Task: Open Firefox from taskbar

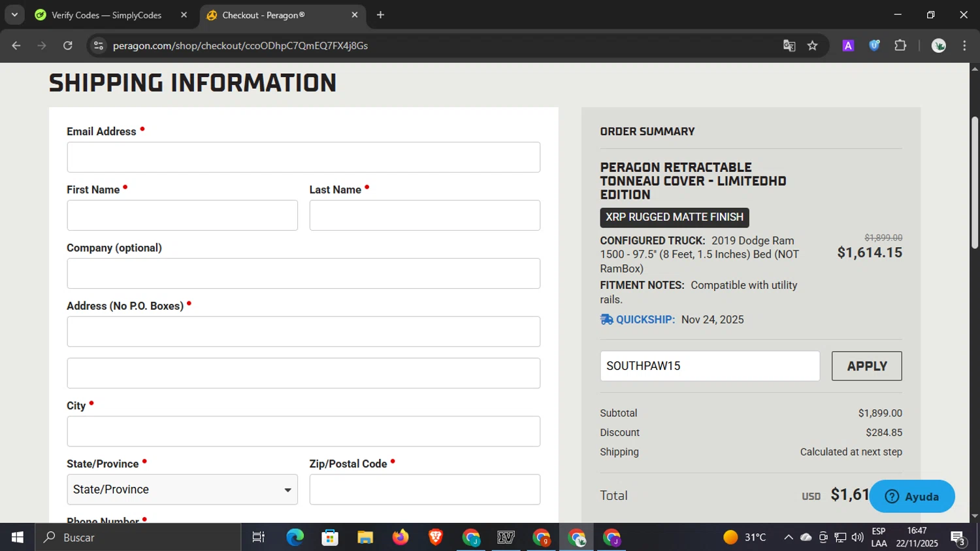Action: tap(400, 537)
